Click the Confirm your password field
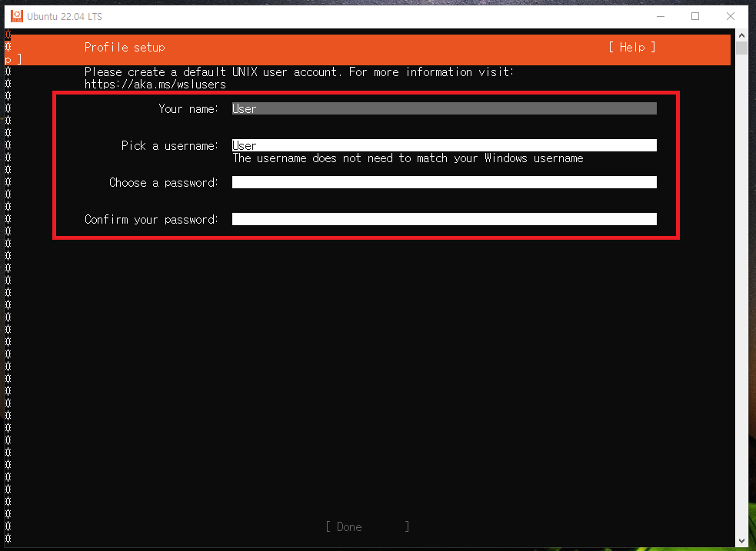This screenshot has height=551, width=756. (x=444, y=219)
